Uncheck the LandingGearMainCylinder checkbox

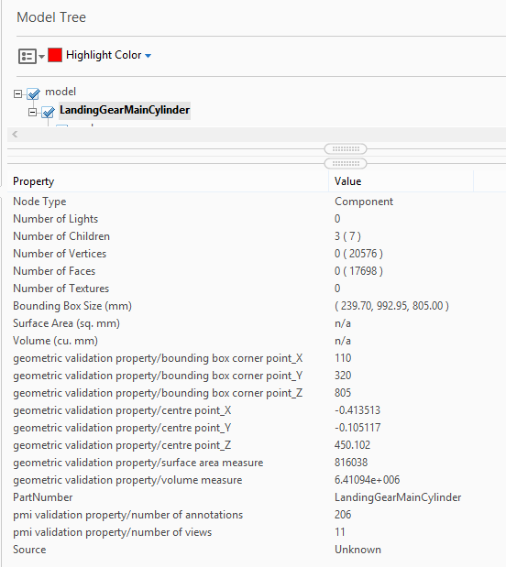(x=48, y=112)
